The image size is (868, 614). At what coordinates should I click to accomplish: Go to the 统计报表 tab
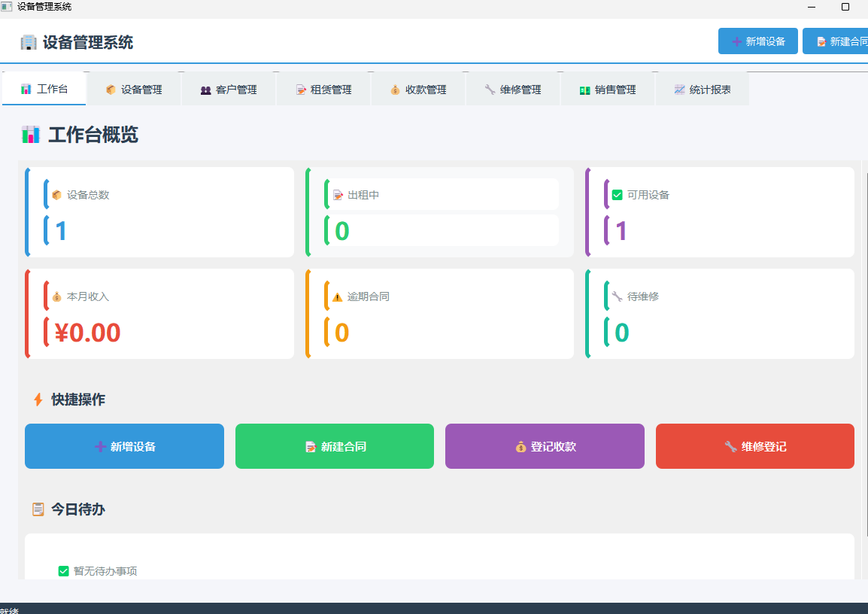(x=702, y=90)
